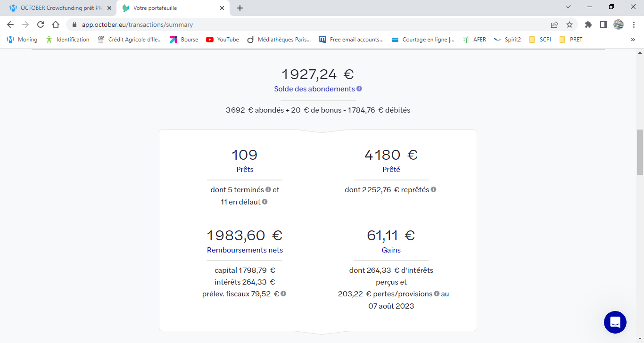The width and height of the screenshot is (644, 343).
Task: Open the tab search dropdown arrow
Action: (x=568, y=7)
